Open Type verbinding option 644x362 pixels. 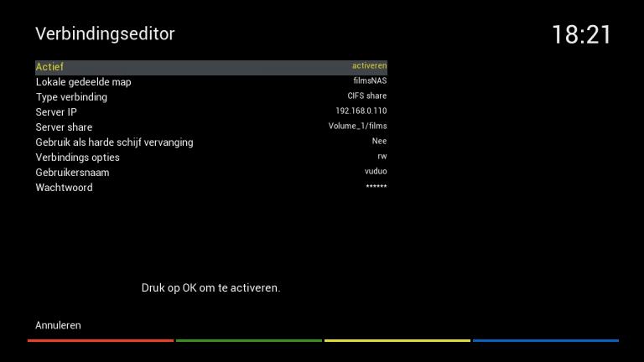pos(211,97)
